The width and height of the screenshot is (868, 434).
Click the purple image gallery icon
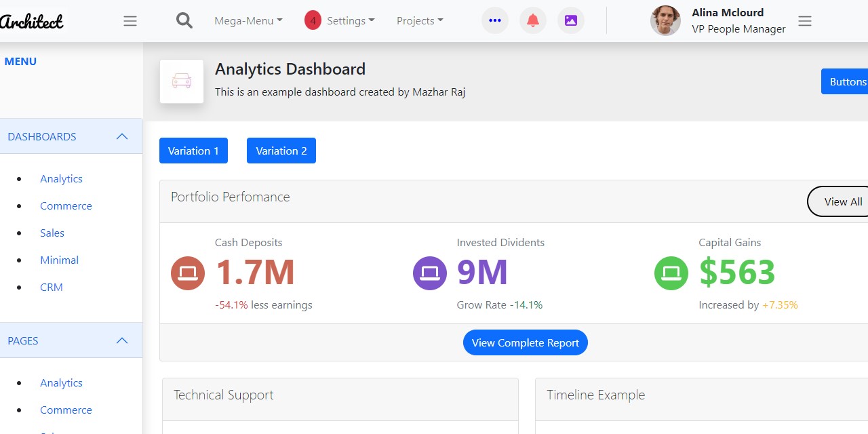click(571, 20)
